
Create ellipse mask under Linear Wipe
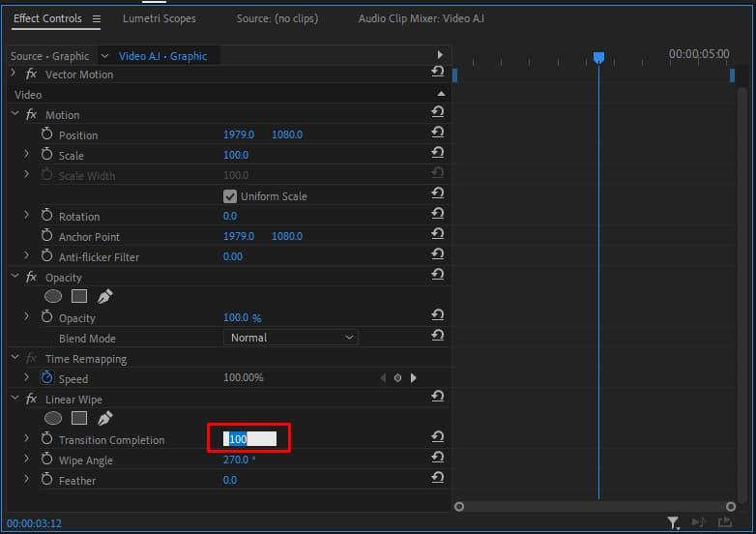pos(53,419)
